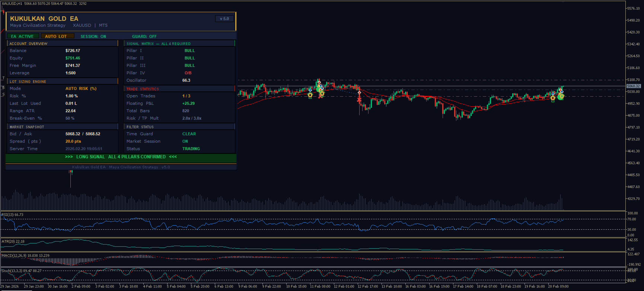
Task: Click the current price label 5068.32 on axis
Action: pos(634,86)
